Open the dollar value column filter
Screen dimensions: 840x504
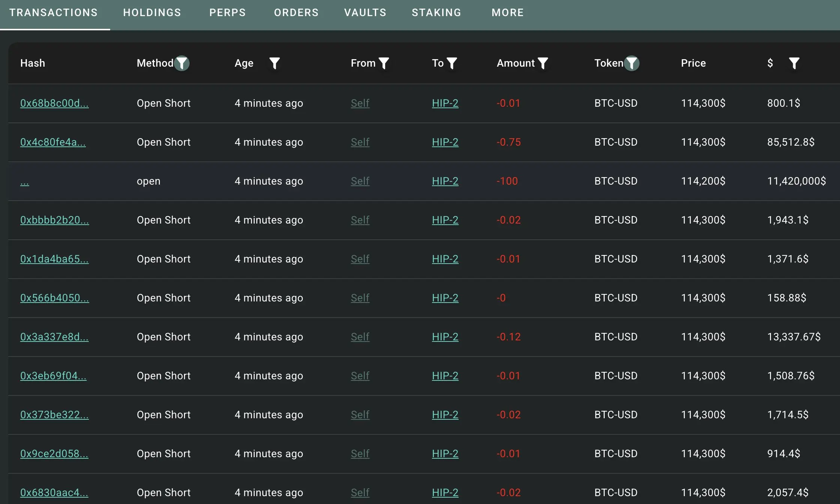(x=794, y=63)
